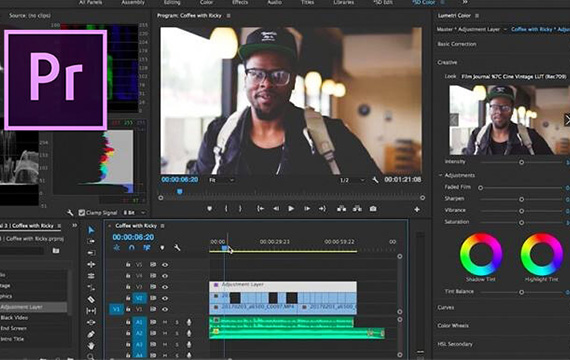This screenshot has height=360, width=570.
Task: Open the 8 Bit dropdown
Action: coord(135,213)
